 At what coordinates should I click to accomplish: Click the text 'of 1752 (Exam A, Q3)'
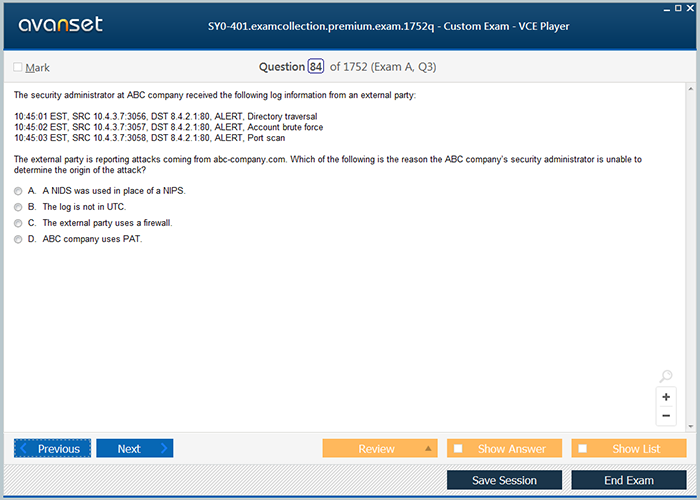coord(383,67)
